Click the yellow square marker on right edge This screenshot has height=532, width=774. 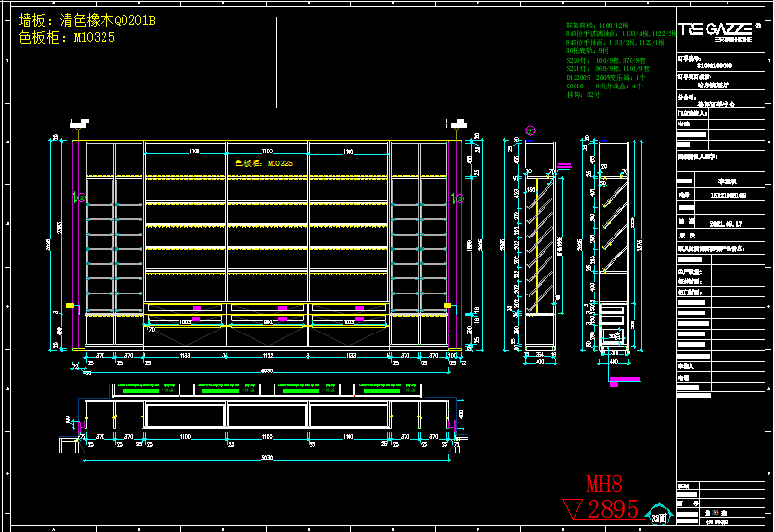(447, 303)
